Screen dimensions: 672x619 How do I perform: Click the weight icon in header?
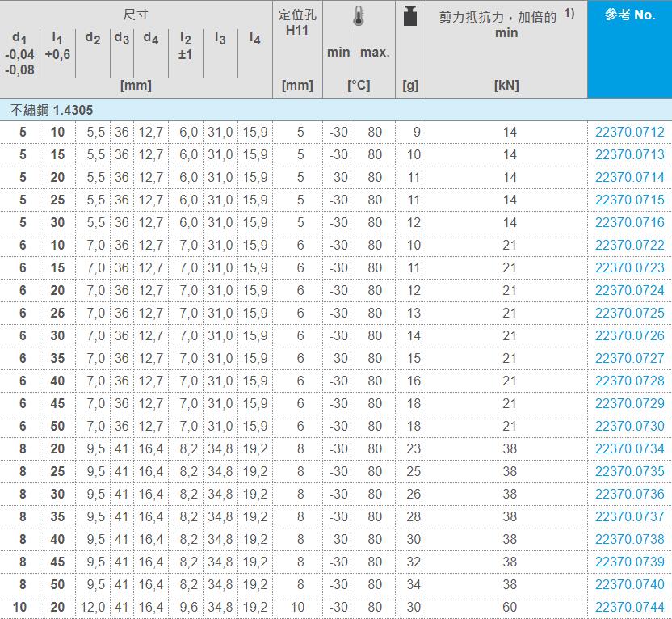coord(410,16)
